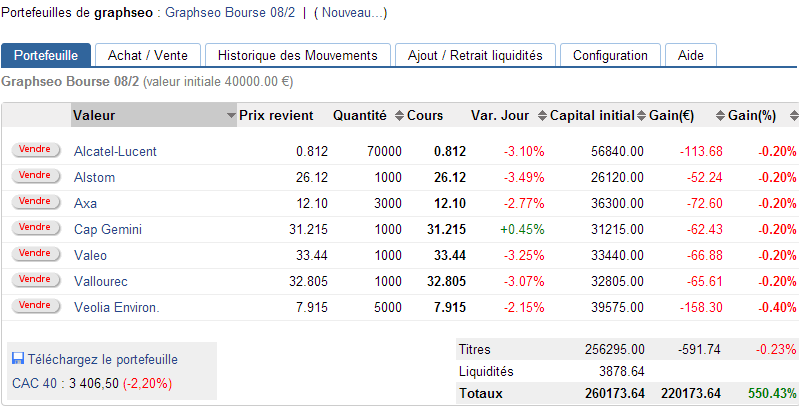Select the Aide tab

(691, 55)
